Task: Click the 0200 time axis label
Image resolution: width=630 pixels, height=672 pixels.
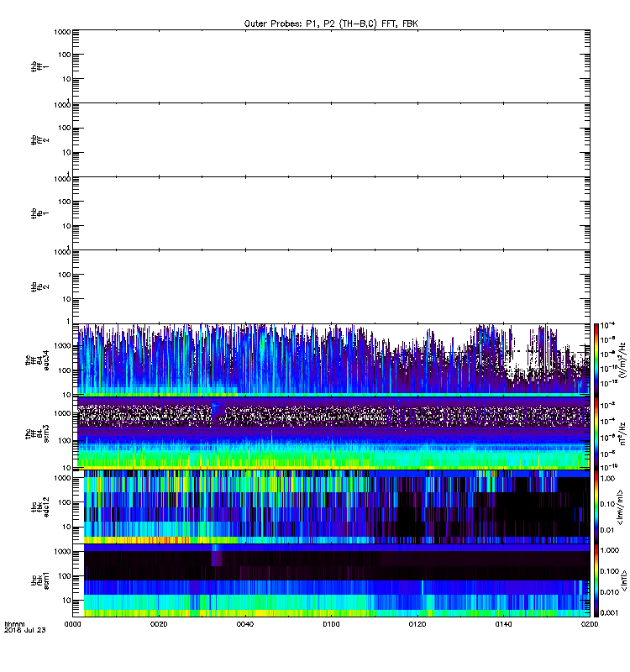Action: tap(590, 624)
